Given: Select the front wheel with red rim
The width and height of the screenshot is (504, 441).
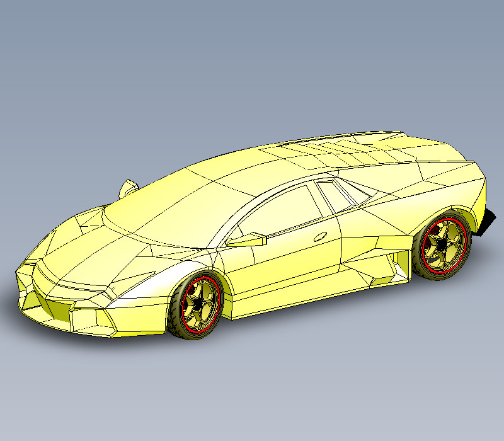Looking at the screenshot, I should click(x=195, y=305).
